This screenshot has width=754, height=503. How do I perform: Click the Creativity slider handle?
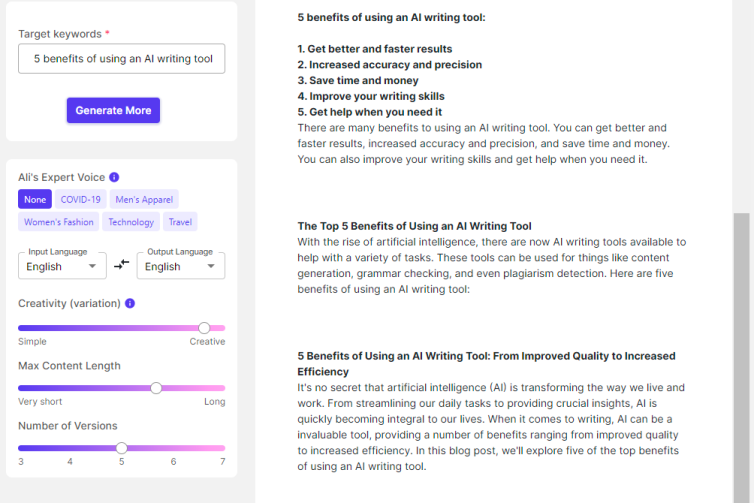(x=204, y=328)
